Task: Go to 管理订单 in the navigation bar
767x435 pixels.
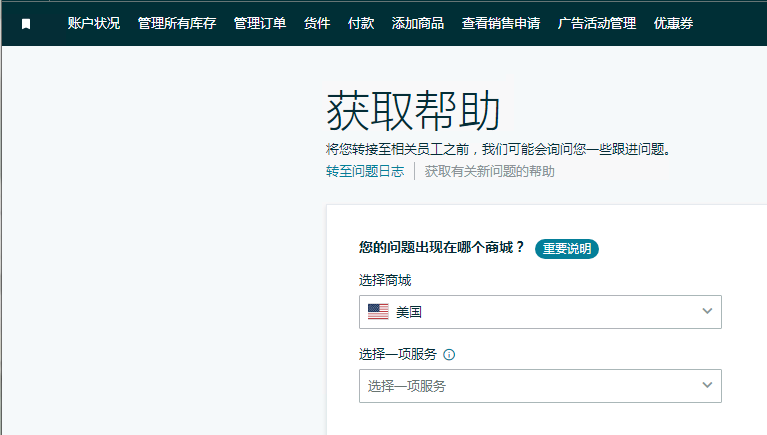Action: [260, 23]
